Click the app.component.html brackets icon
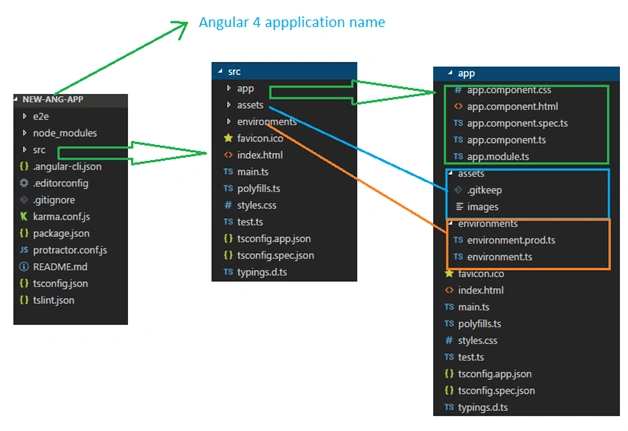This screenshot has height=431, width=628. point(458,106)
